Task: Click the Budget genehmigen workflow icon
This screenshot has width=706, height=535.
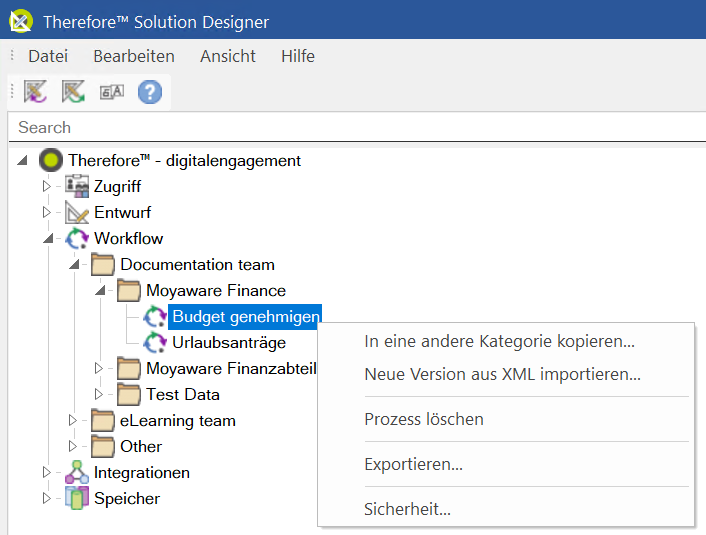Action: coord(155,317)
